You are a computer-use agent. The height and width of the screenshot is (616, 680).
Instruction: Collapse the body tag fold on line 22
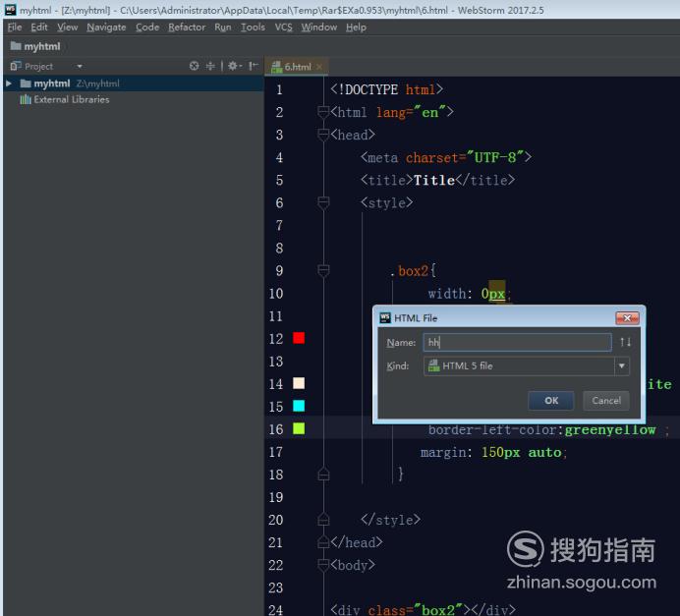323,565
